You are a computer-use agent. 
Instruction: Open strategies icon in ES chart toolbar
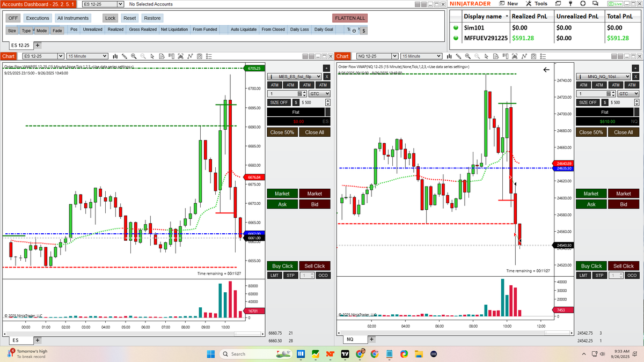click(x=200, y=56)
